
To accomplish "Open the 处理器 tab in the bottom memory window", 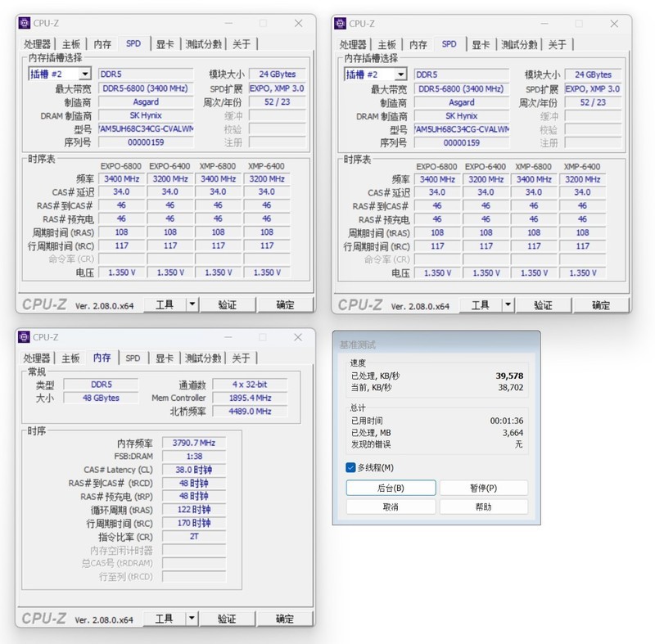I will pos(37,358).
